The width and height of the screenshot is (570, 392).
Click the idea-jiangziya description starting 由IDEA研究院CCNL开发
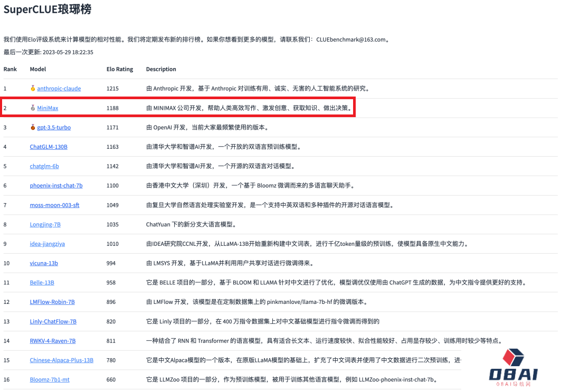click(307, 244)
